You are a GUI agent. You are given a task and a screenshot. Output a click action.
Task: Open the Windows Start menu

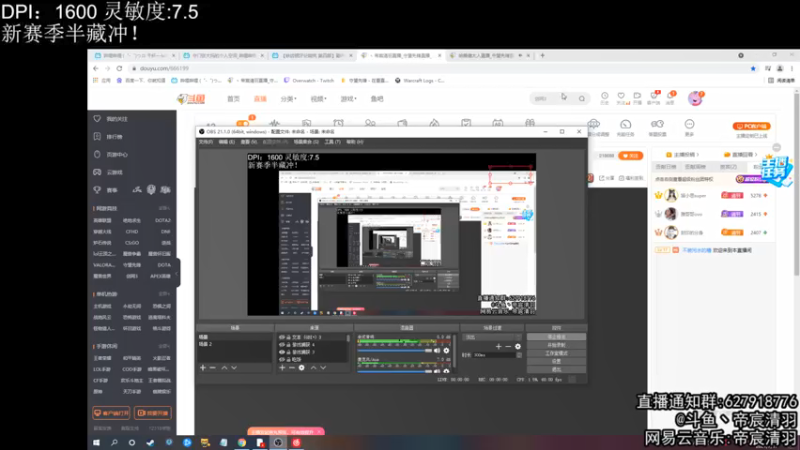click(x=96, y=442)
